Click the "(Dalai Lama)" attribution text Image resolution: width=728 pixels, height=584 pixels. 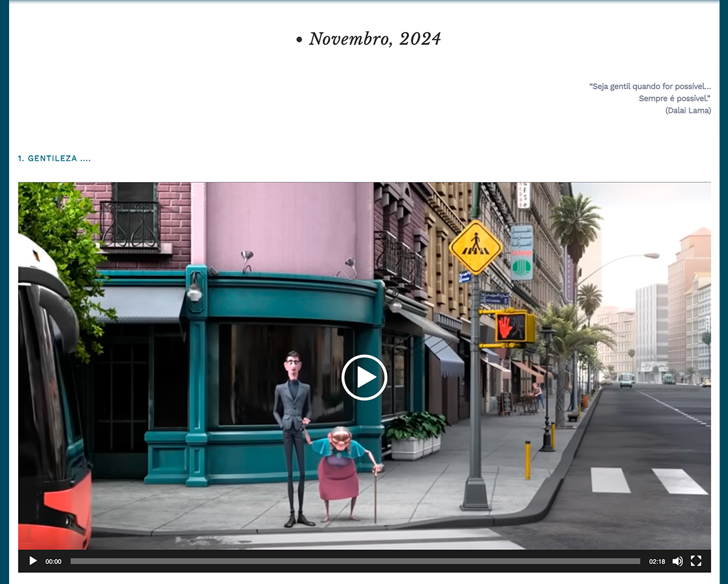tap(688, 110)
